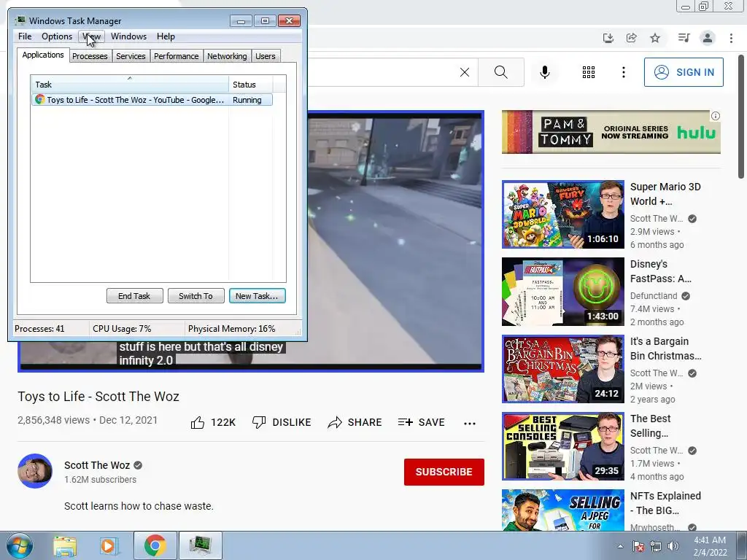Click the Chrome install app icon
The image size is (747, 560).
[x=608, y=38]
